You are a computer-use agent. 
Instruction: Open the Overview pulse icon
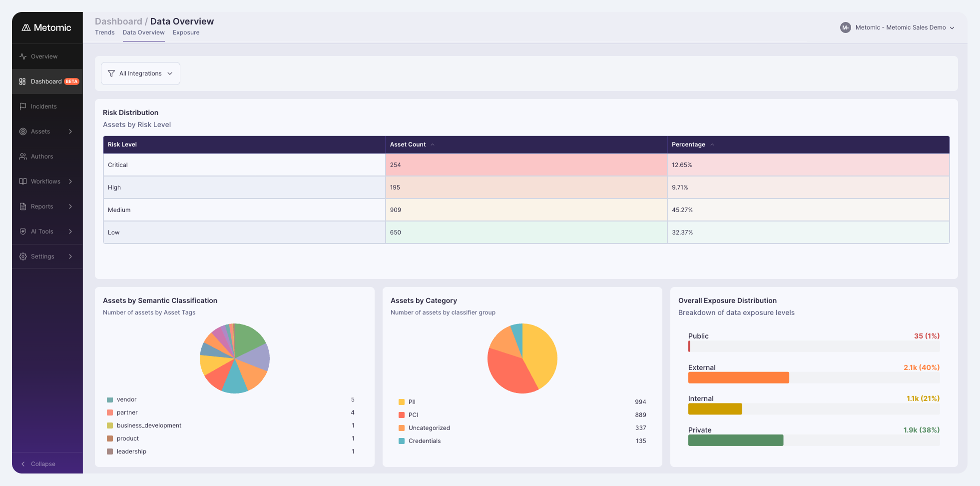23,56
